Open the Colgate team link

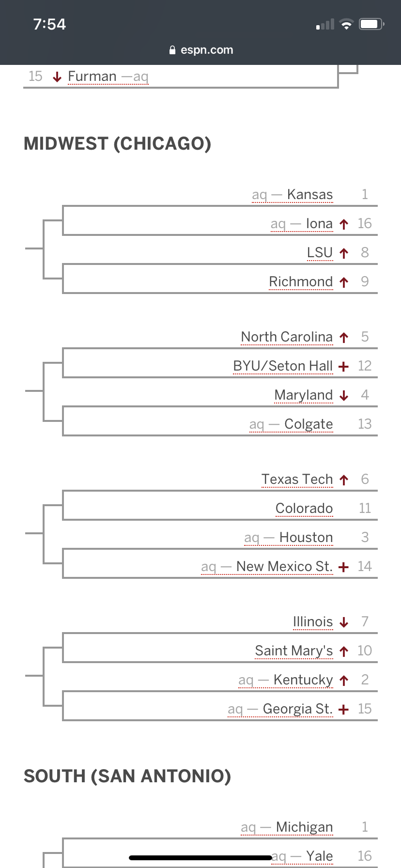308,424
